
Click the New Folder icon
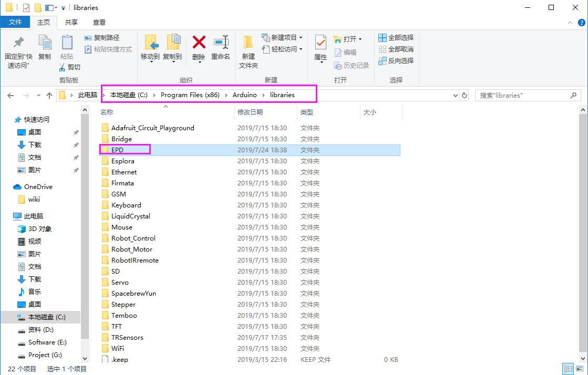point(248,43)
